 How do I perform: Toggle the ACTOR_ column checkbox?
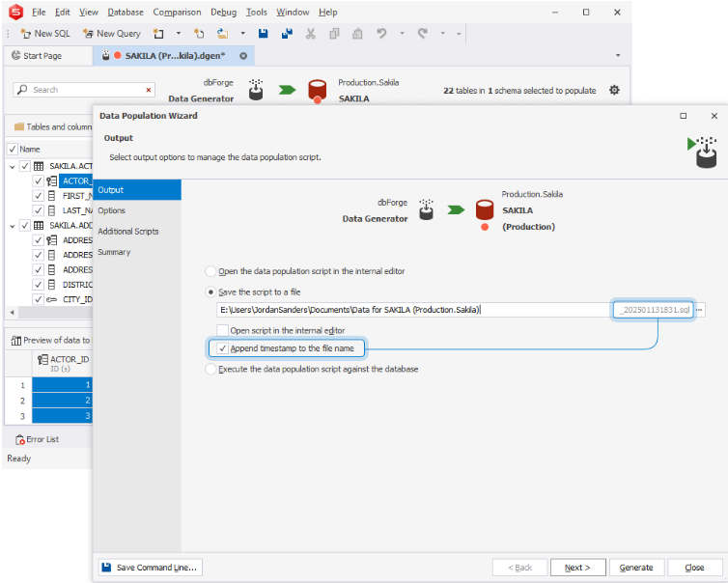(x=39, y=181)
